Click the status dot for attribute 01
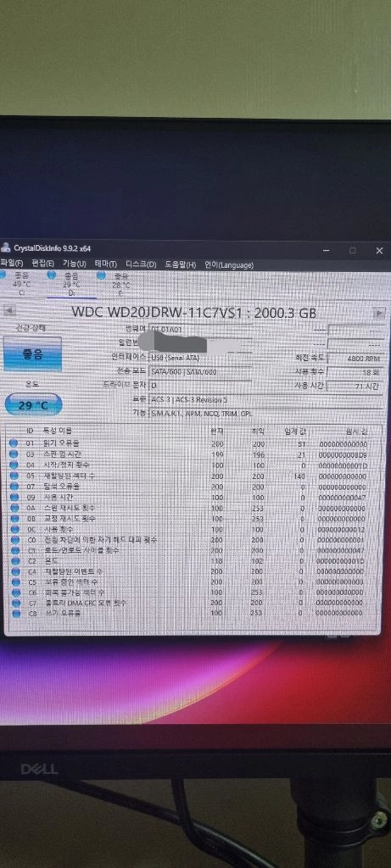The height and width of the screenshot is (868, 391). (14, 443)
